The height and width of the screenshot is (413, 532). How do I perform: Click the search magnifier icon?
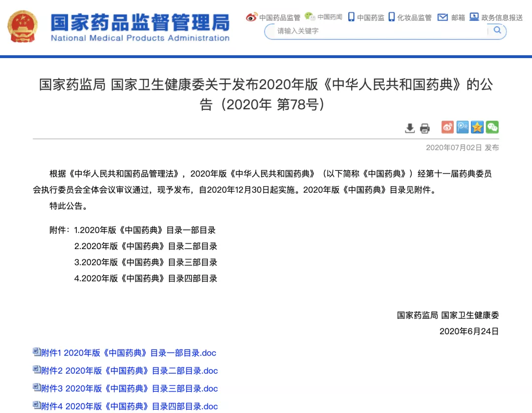pos(498,30)
